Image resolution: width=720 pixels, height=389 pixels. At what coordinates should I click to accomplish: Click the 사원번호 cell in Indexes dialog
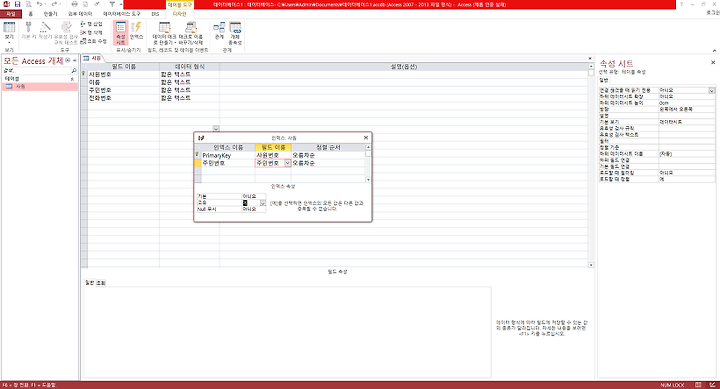tap(273, 155)
